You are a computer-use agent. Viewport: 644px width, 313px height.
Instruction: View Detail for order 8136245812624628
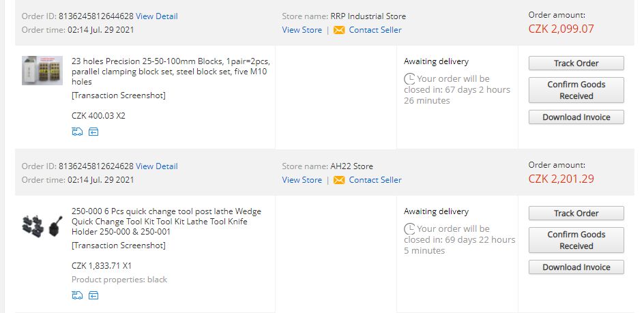coord(157,166)
